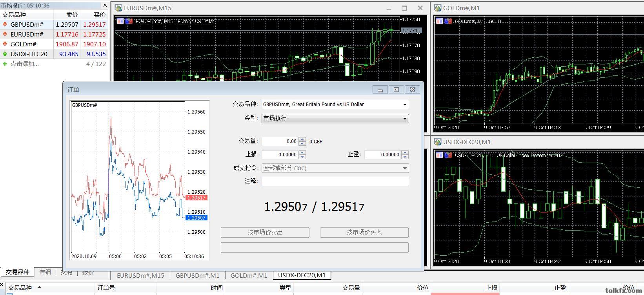The image size is (644, 295).
Task: Click 按市场价买入 buy by market button
Action: [364, 233]
